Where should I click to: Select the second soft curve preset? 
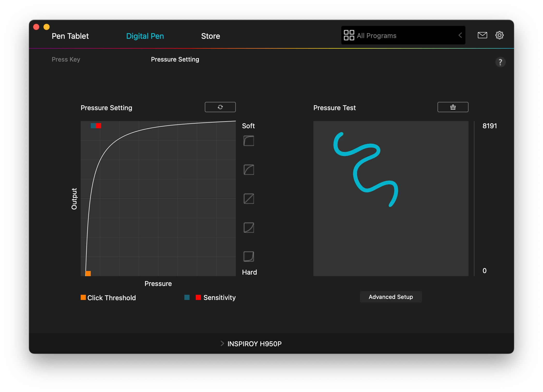249,170
